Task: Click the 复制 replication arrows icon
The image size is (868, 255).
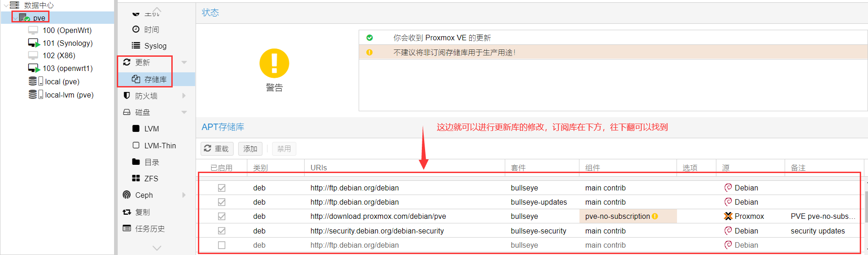Action: point(127,212)
